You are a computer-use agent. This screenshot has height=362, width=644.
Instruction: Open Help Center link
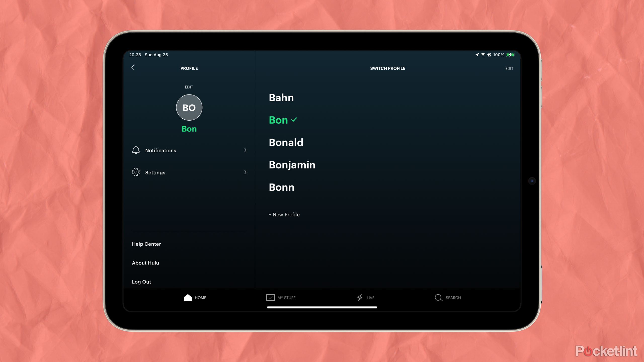pyautogui.click(x=147, y=244)
